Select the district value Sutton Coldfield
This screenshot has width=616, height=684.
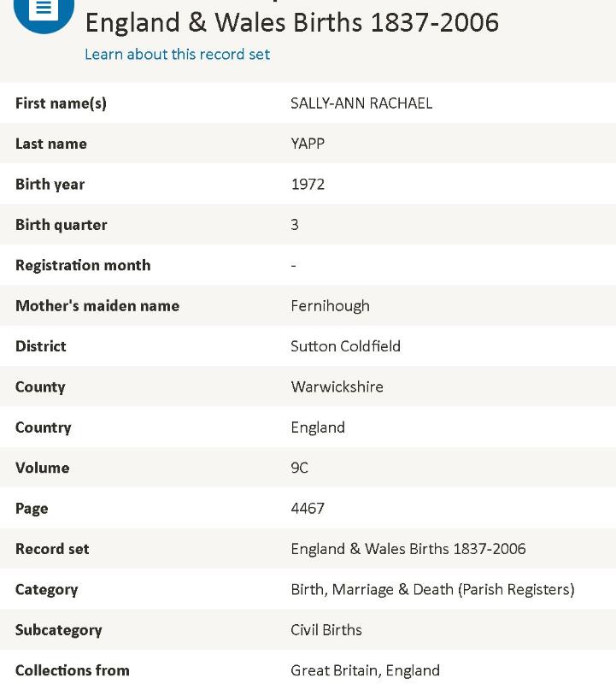tap(345, 346)
